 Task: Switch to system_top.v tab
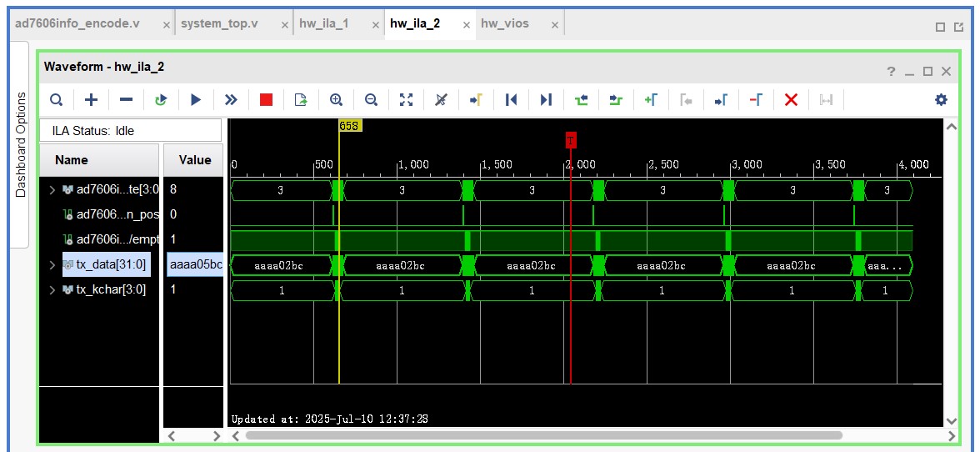tap(218, 23)
